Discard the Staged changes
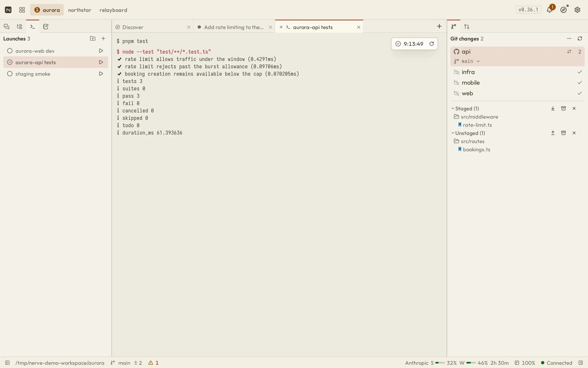Image resolution: width=588 pixels, height=368 pixels. [x=574, y=109]
